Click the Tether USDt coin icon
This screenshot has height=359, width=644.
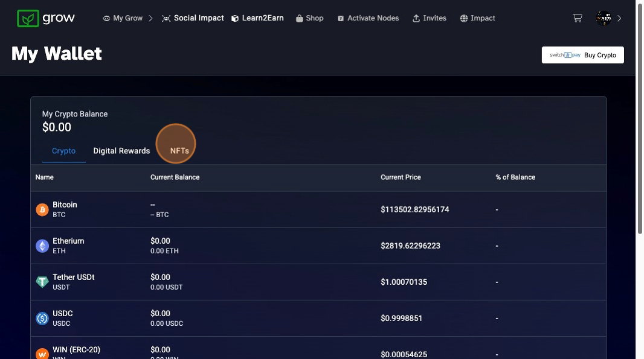[x=42, y=282]
